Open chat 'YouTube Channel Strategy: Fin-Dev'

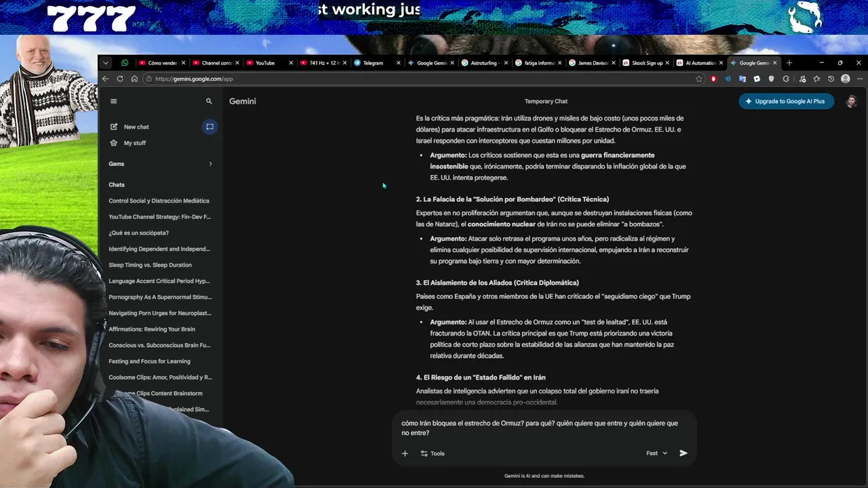click(159, 217)
